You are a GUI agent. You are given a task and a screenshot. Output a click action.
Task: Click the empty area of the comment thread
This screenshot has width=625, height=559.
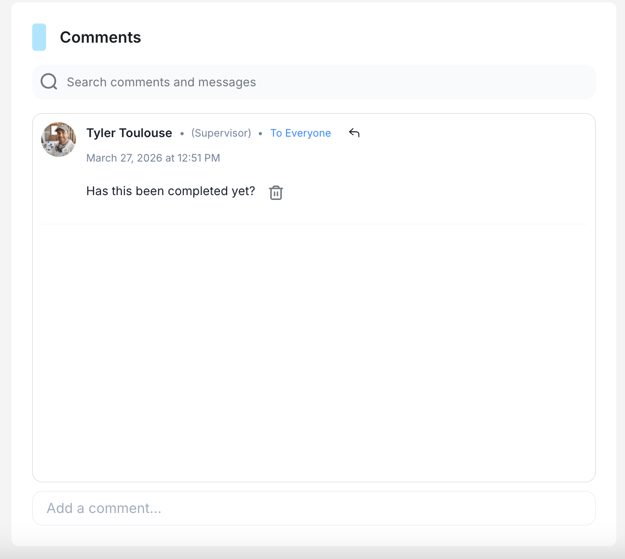pos(314,350)
